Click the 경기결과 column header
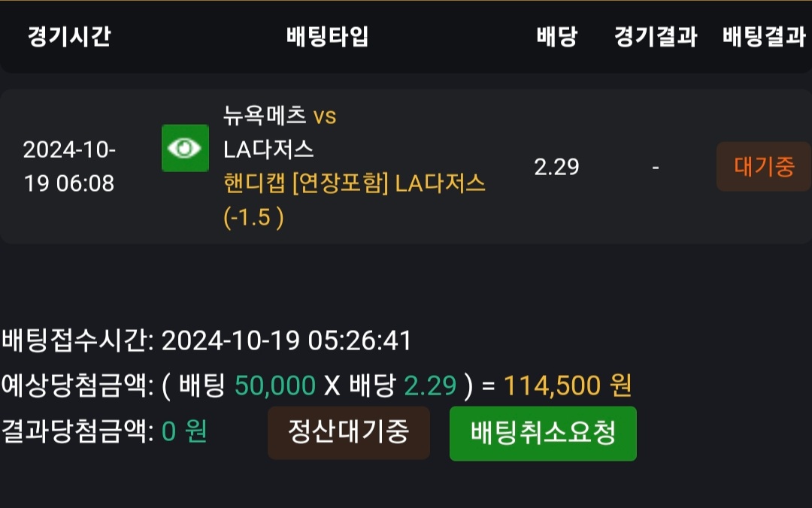 (x=655, y=37)
